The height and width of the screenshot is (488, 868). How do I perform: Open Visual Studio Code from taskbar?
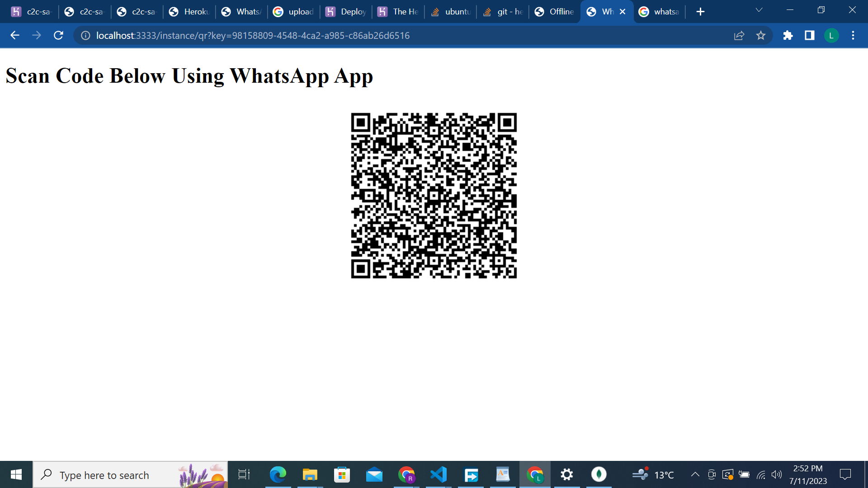pyautogui.click(x=439, y=474)
